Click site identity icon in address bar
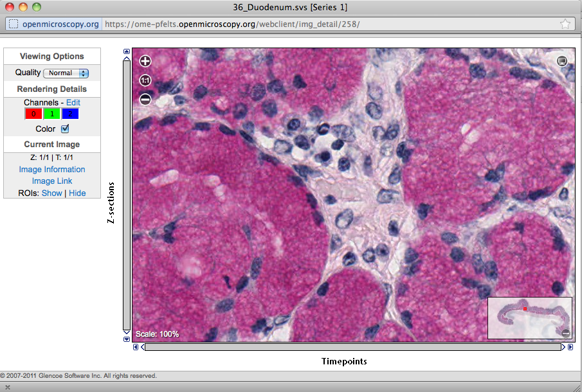Image resolution: width=582 pixels, height=392 pixels. click(14, 24)
